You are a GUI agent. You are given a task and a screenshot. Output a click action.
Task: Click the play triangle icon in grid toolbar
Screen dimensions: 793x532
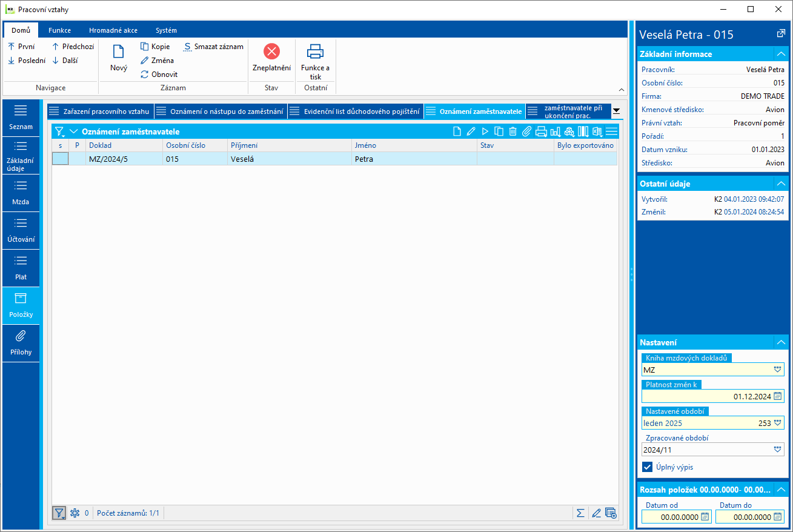pyautogui.click(x=485, y=131)
